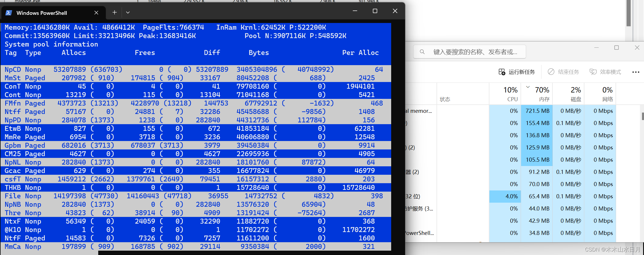The image size is (644, 255).
Task: Select the 4.0% CPU cell
Action: click(505, 196)
